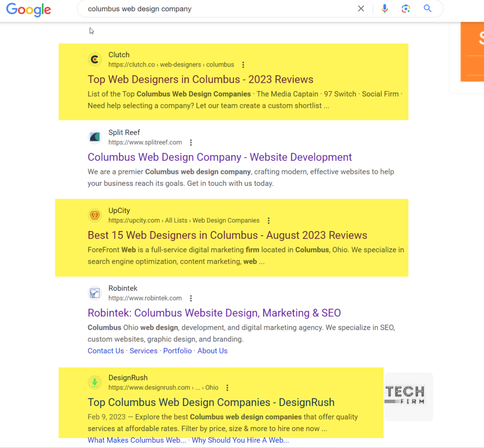This screenshot has width=484, height=448.
Task: Open Robintek's Services sitelink
Action: 144,351
